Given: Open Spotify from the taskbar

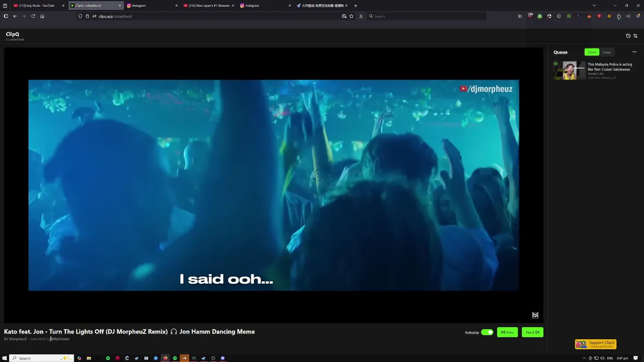Looking at the screenshot, I should point(108,358).
